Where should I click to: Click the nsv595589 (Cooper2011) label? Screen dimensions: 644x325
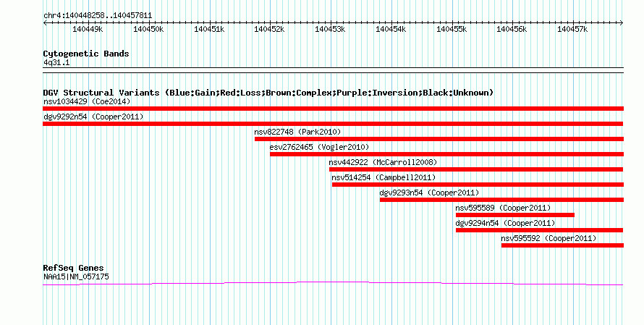[503, 208]
